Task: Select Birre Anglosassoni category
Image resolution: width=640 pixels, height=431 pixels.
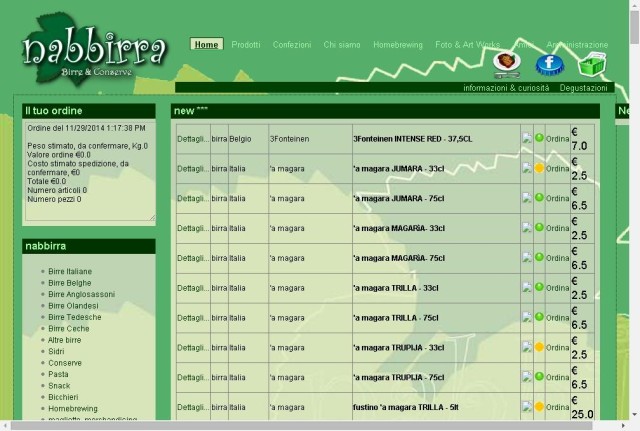Action: point(82,294)
